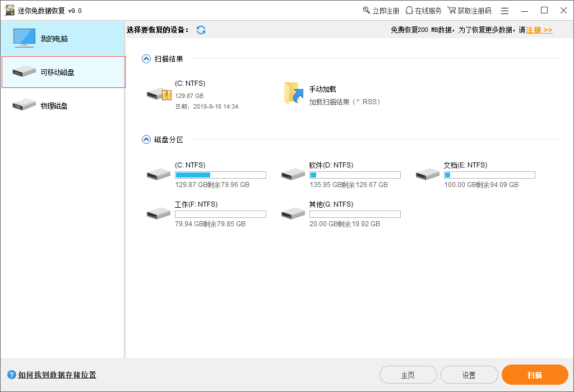This screenshot has height=392, width=574.
Task: Select the 我的电脑 tab
Action: [63, 39]
